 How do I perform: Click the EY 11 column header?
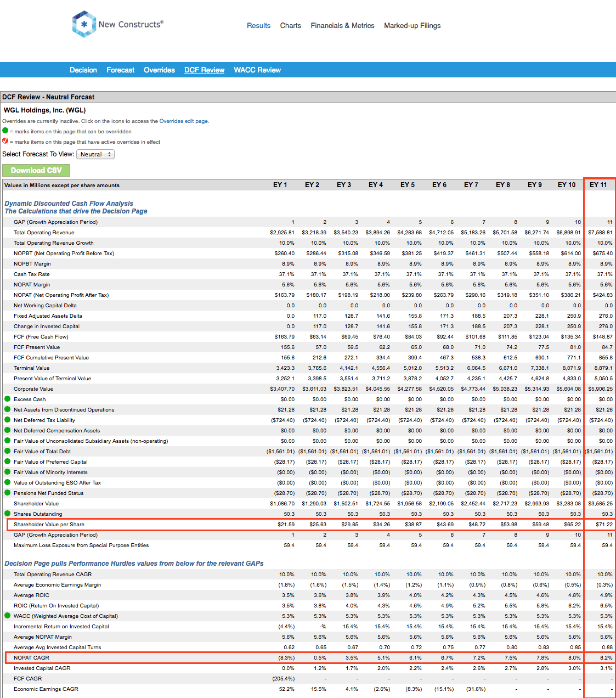pos(598,185)
